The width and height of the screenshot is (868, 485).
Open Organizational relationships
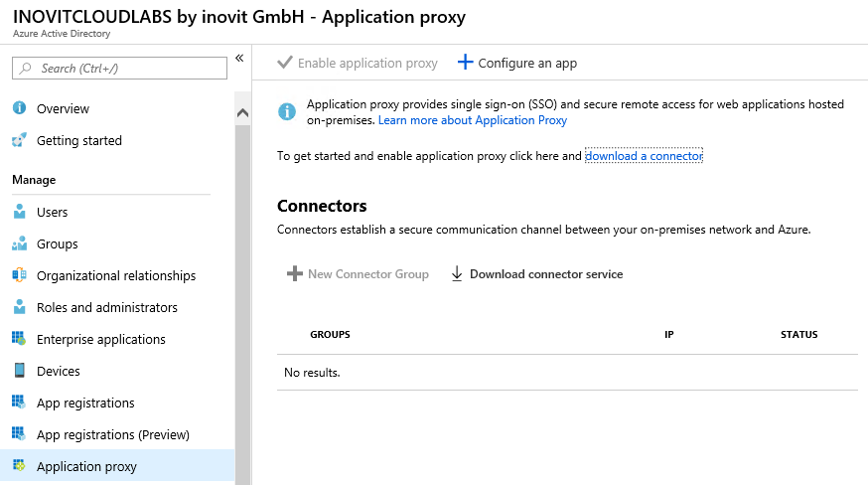[117, 275]
